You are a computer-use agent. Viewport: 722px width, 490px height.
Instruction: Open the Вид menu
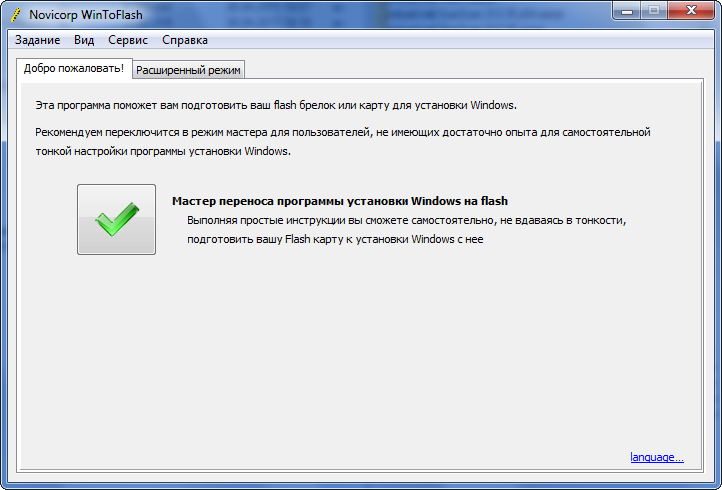point(84,40)
